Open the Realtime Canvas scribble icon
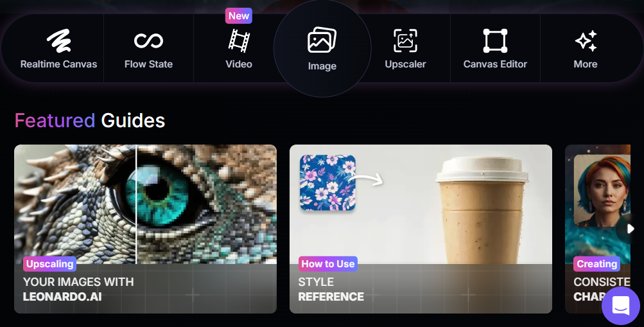 [58, 40]
